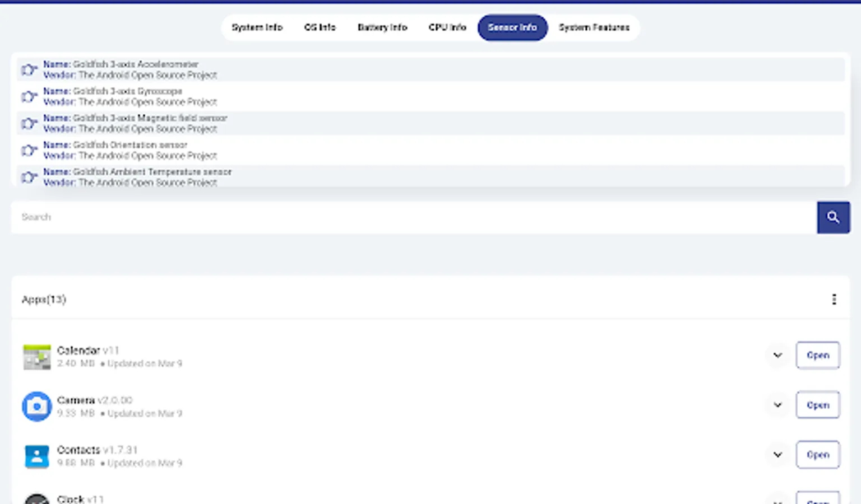Click the Camera app icon
The width and height of the screenshot is (861, 504).
pos(37,406)
